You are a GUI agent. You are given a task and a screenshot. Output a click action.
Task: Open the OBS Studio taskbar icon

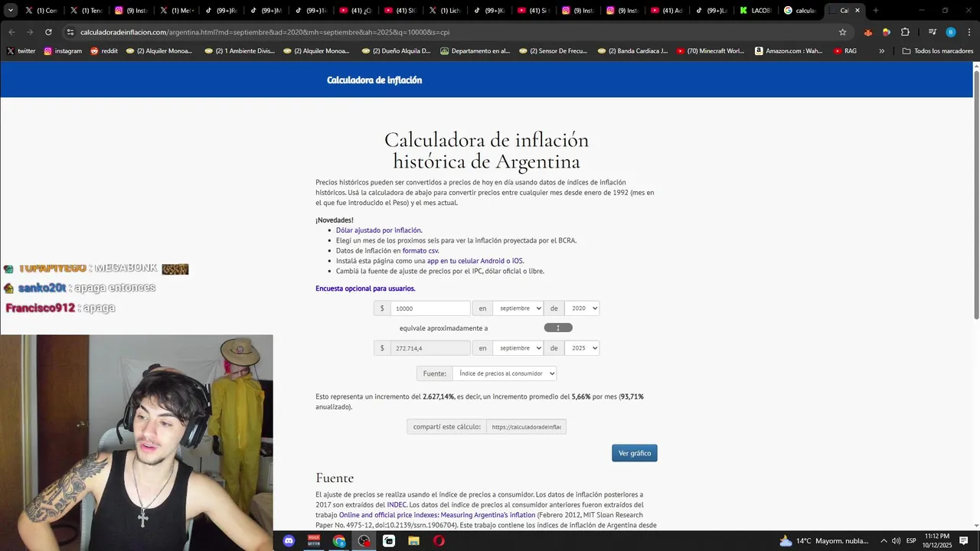pyautogui.click(x=364, y=541)
